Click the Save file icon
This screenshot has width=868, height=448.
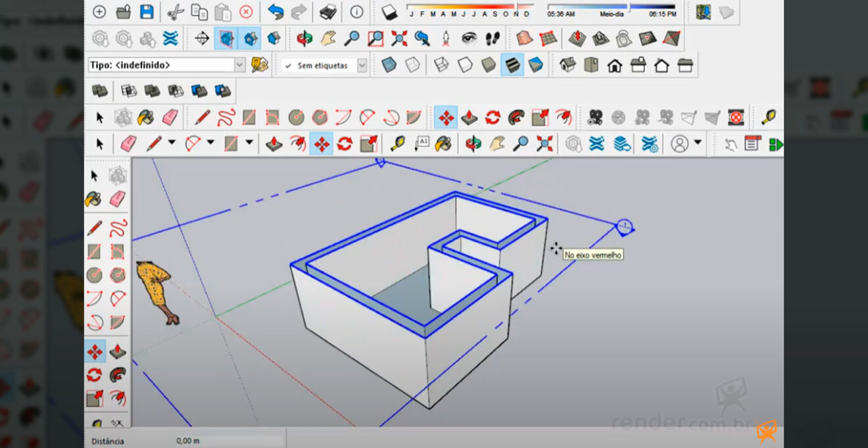point(147,11)
